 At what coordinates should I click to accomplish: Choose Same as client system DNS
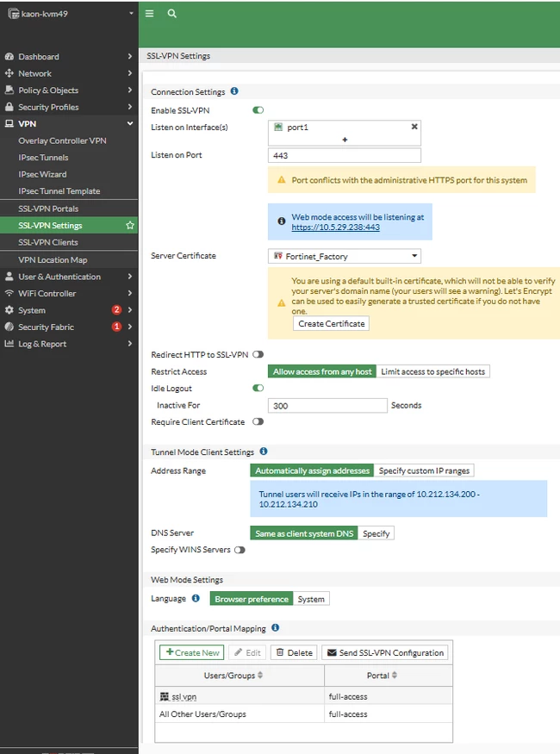[304, 533]
